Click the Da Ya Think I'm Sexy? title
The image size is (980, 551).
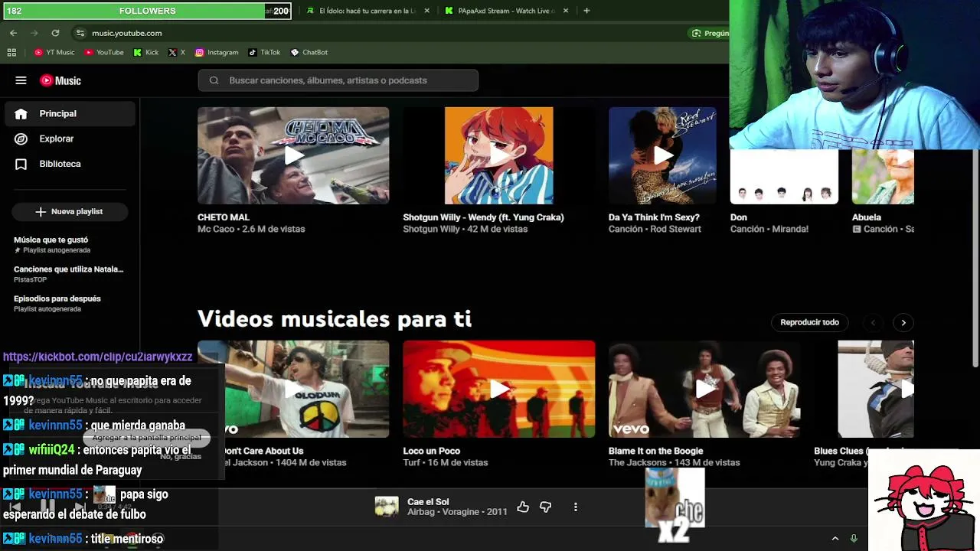tap(654, 217)
